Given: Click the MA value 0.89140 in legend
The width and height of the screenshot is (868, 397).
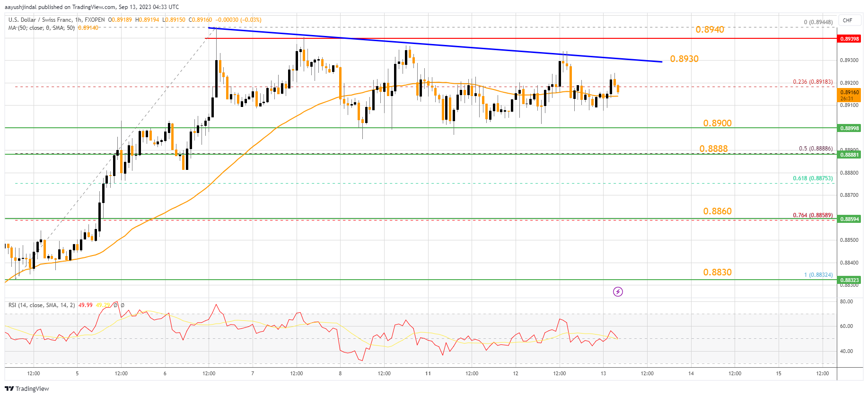Looking at the screenshot, I should coord(88,28).
